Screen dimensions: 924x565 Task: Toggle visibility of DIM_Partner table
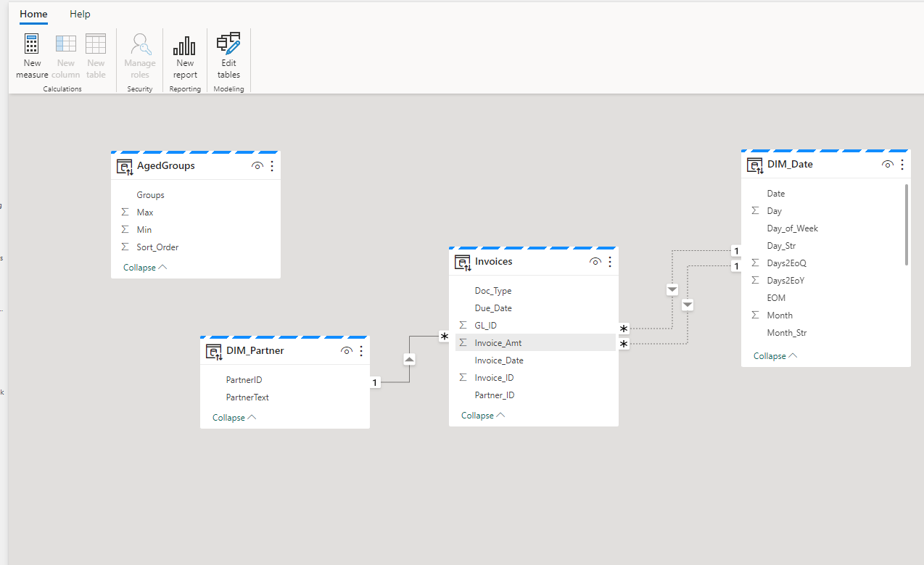coord(346,351)
